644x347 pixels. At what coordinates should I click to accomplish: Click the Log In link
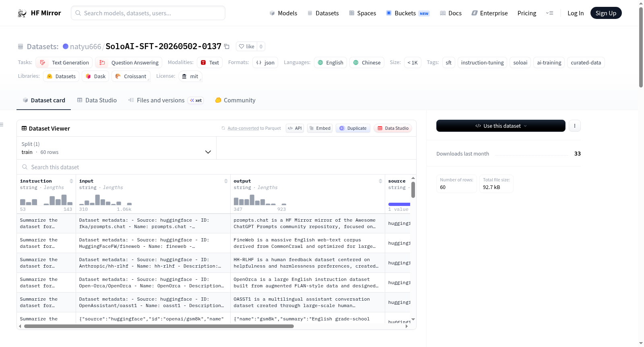click(x=576, y=13)
